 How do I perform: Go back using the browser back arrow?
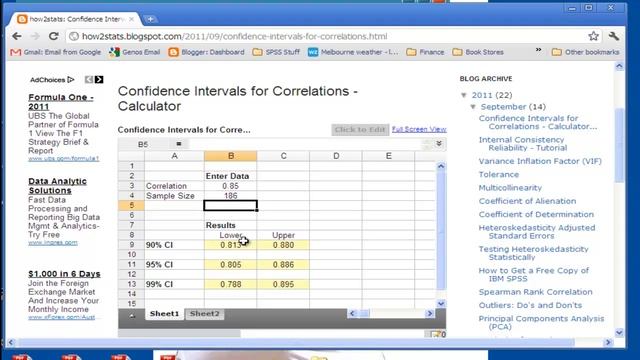(x=17, y=36)
